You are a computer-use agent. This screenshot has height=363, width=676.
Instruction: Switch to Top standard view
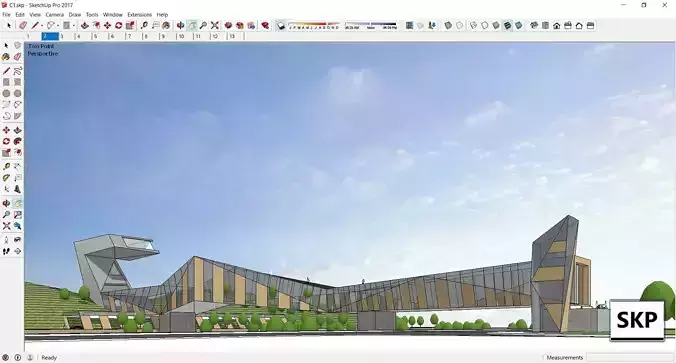545,26
